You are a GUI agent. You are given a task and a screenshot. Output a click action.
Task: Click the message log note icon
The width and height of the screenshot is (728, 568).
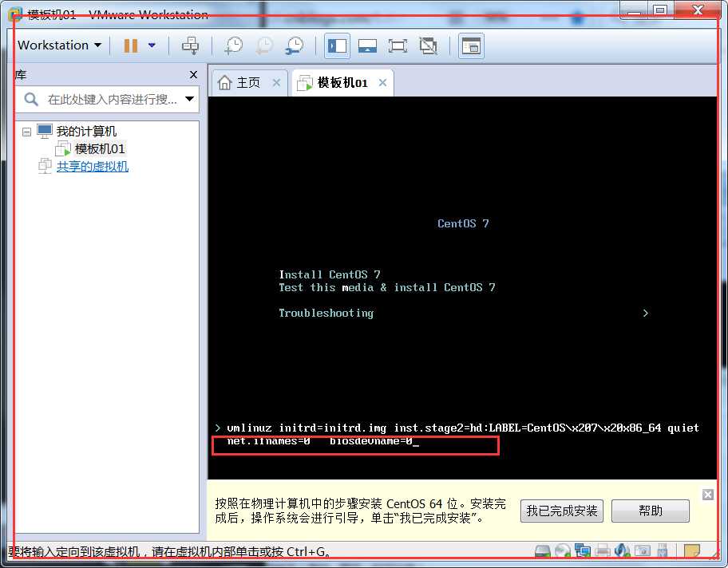[x=692, y=550]
